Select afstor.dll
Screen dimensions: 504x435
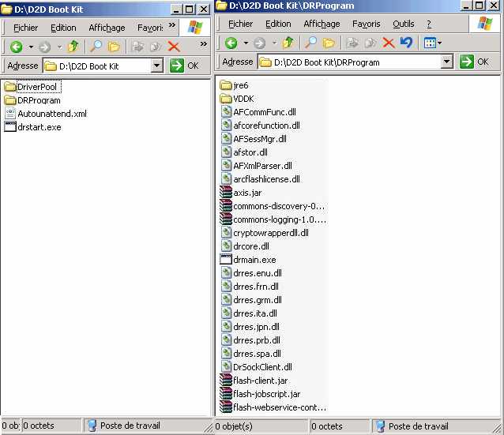[244, 152]
